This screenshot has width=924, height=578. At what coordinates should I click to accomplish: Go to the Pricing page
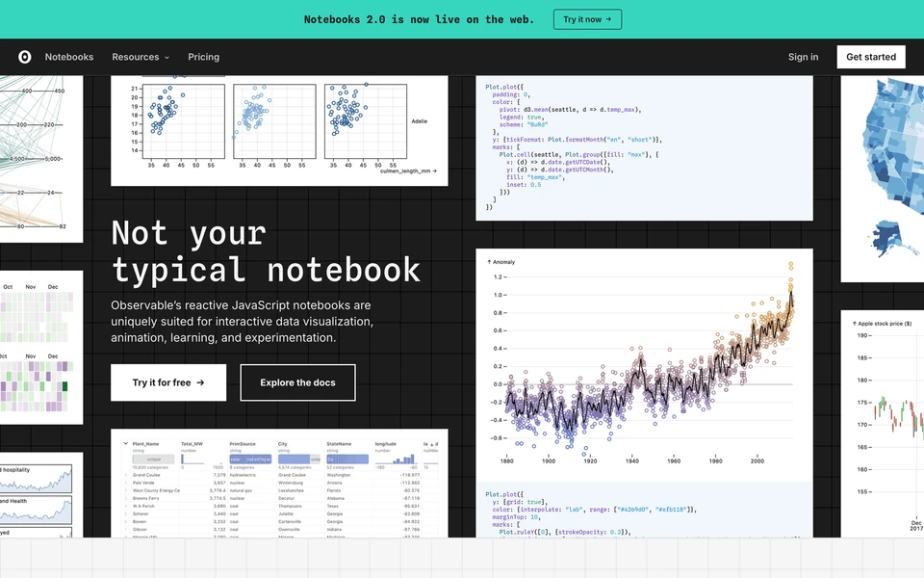pyautogui.click(x=203, y=57)
